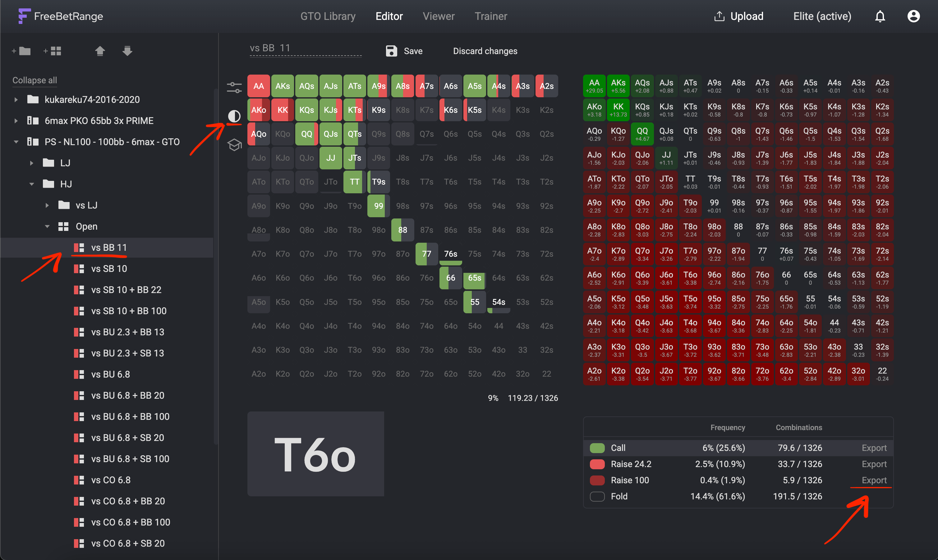The width and height of the screenshot is (938, 560).
Task: Expand the kukareku74-2016-2020 folder
Action: pos(16,100)
